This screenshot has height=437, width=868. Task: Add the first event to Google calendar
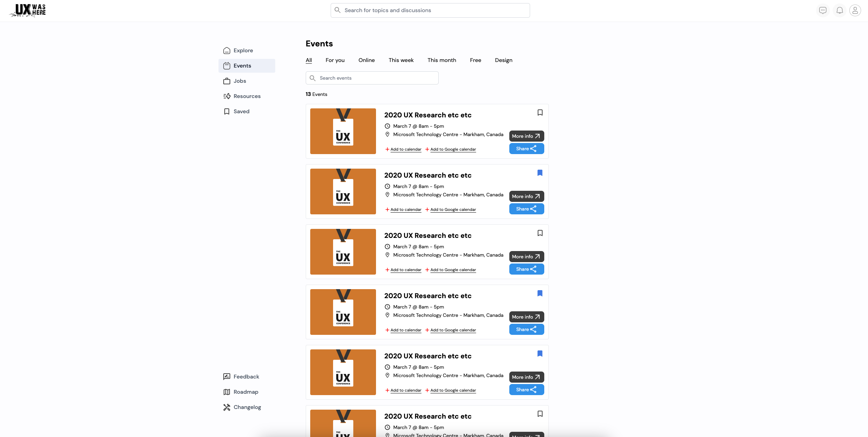[451, 149]
